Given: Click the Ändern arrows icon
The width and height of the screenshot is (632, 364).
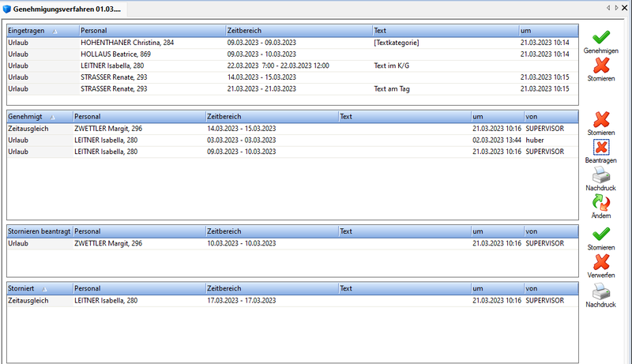Looking at the screenshot, I should [601, 204].
